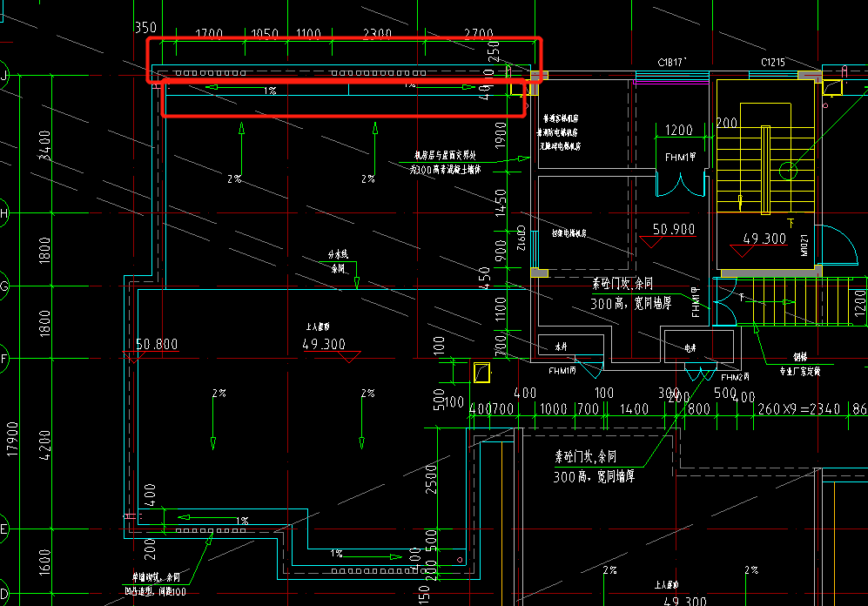The width and height of the screenshot is (868, 606).
Task: Select the vertical C1912 window label
Action: (521, 238)
